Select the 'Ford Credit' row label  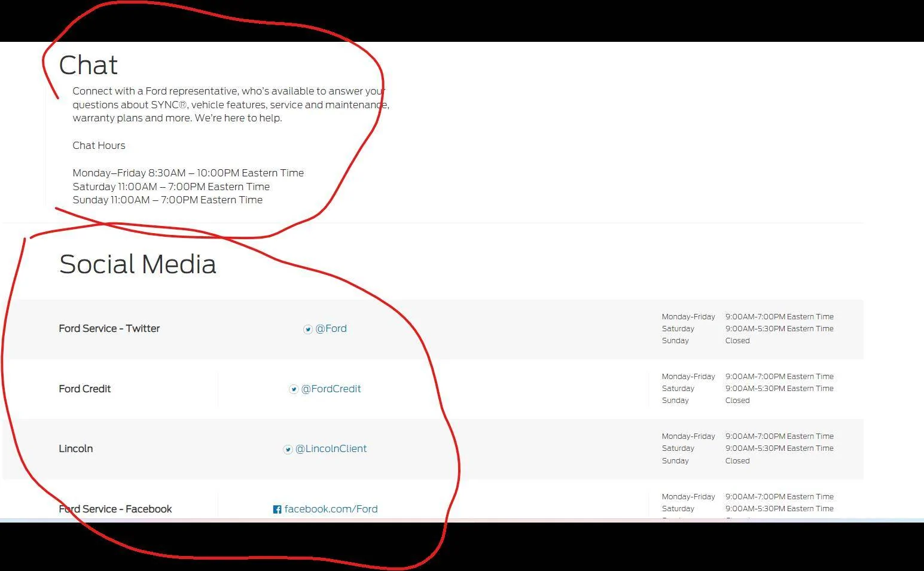click(x=85, y=389)
